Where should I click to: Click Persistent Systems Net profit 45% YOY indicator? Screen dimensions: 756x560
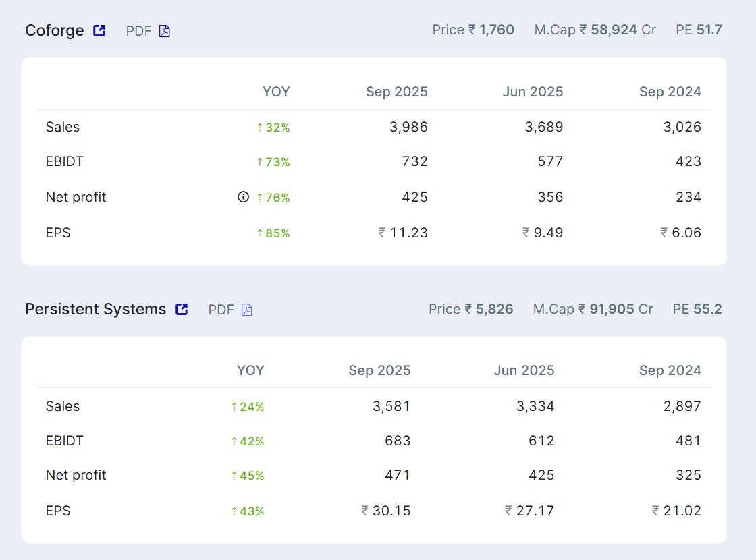tap(248, 476)
